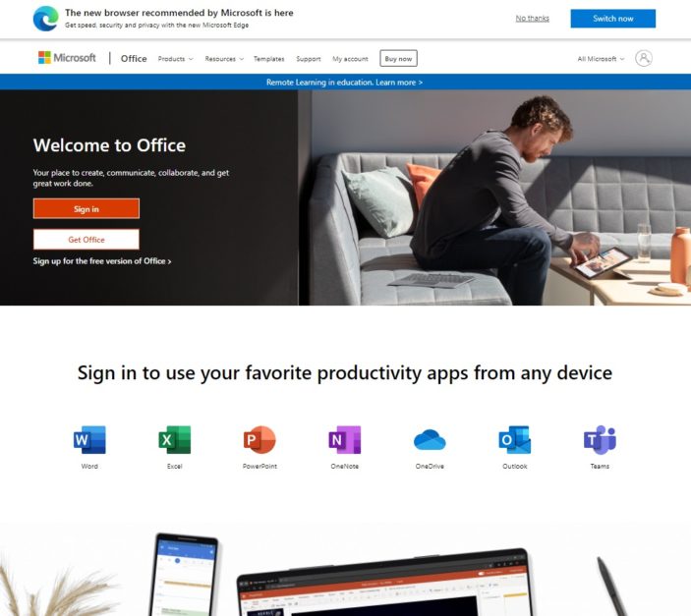
Task: Click the PowerPoint icon
Action: point(259,439)
